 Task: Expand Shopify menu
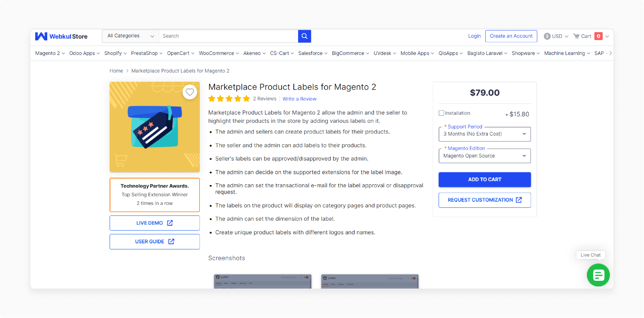116,53
